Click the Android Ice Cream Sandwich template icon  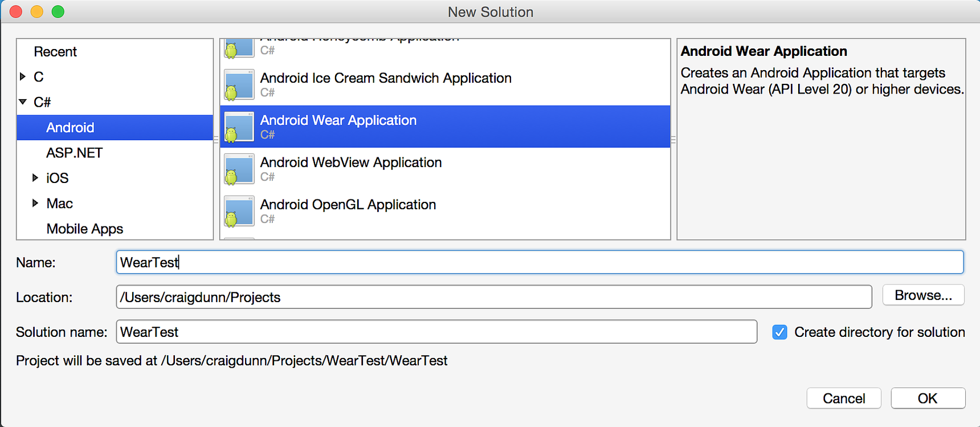click(239, 84)
